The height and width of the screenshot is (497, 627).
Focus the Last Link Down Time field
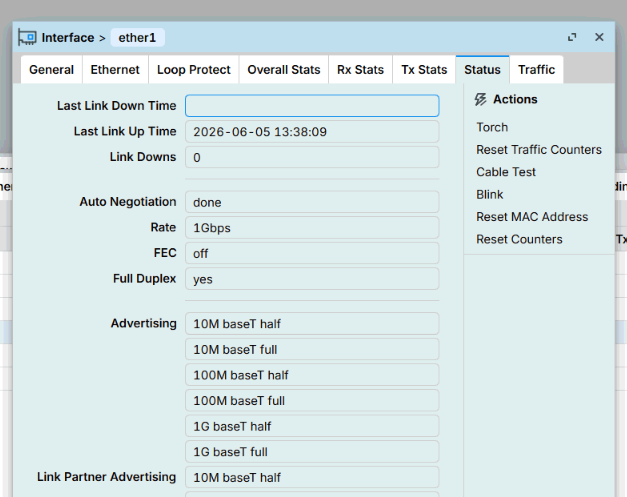(312, 106)
